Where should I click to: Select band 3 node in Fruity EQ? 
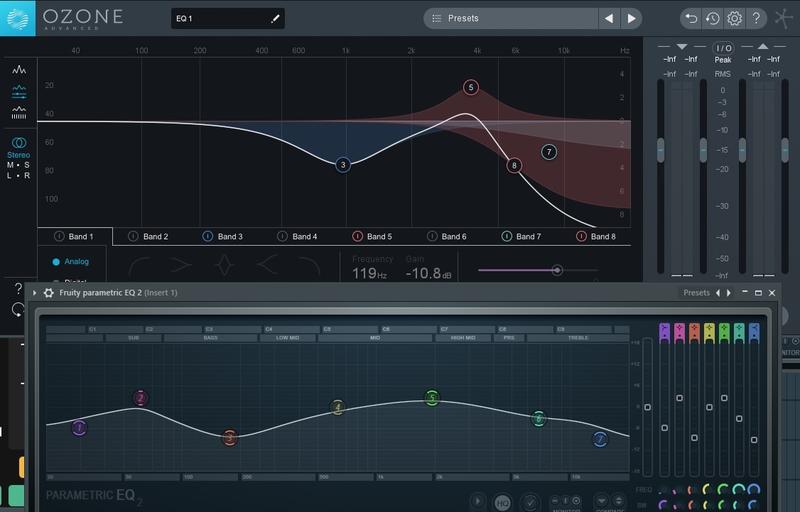pyautogui.click(x=230, y=437)
